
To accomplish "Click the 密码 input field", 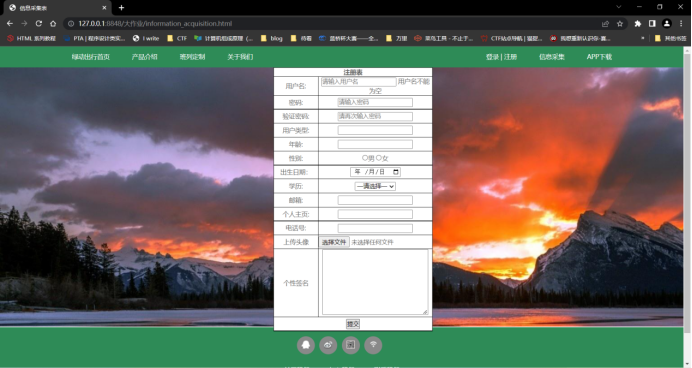I will coord(375,102).
